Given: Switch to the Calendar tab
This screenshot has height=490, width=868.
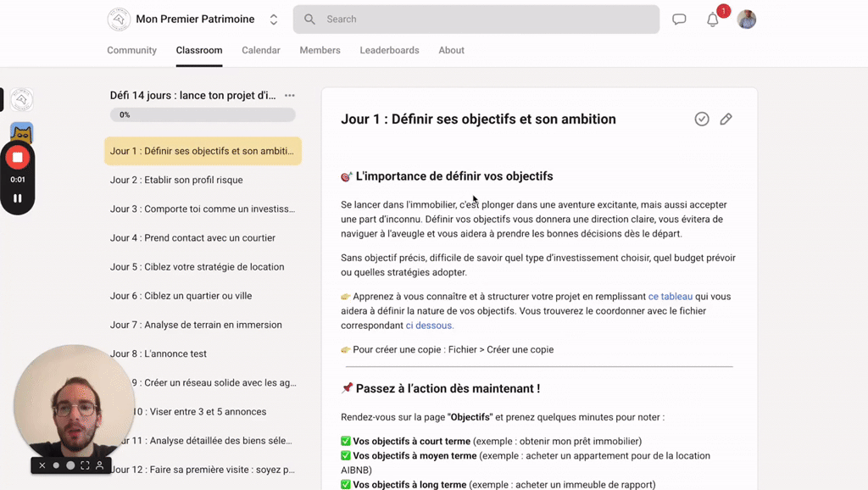Looking at the screenshot, I should click(260, 50).
